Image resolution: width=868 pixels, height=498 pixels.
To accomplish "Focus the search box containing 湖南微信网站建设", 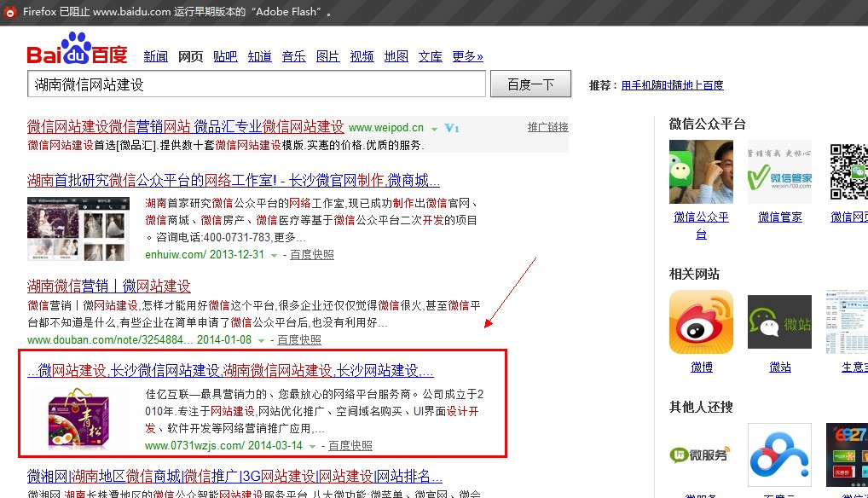I will 257,84.
